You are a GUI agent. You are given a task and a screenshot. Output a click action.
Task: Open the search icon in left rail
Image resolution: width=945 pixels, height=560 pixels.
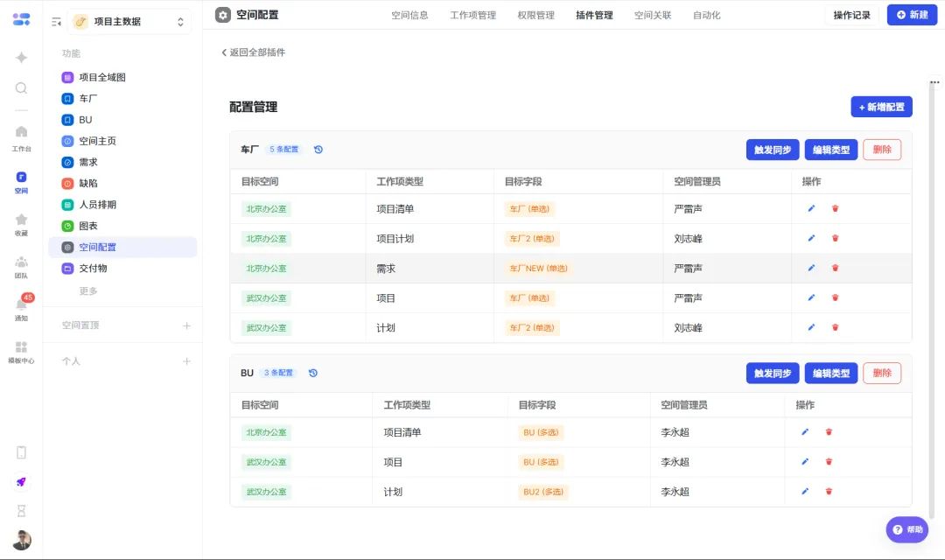[21, 88]
